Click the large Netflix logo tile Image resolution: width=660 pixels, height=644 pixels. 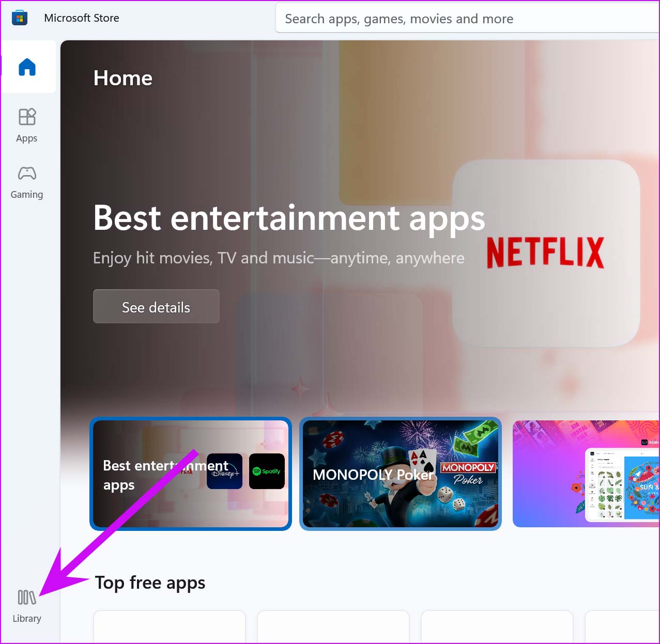(x=546, y=253)
